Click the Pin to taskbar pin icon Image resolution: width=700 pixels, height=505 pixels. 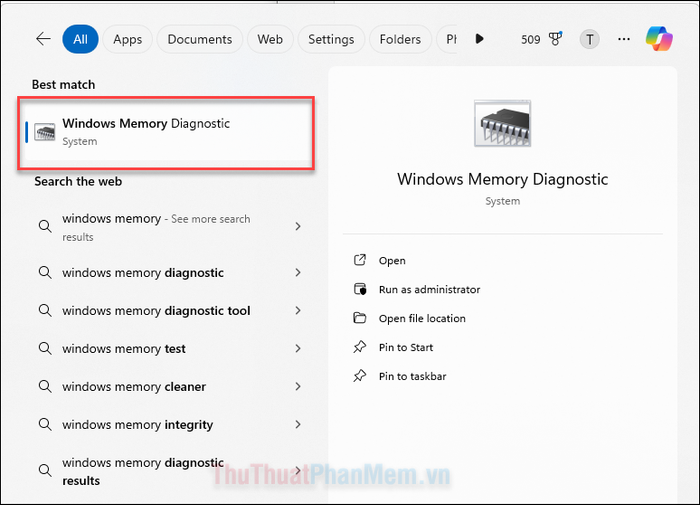tap(360, 376)
